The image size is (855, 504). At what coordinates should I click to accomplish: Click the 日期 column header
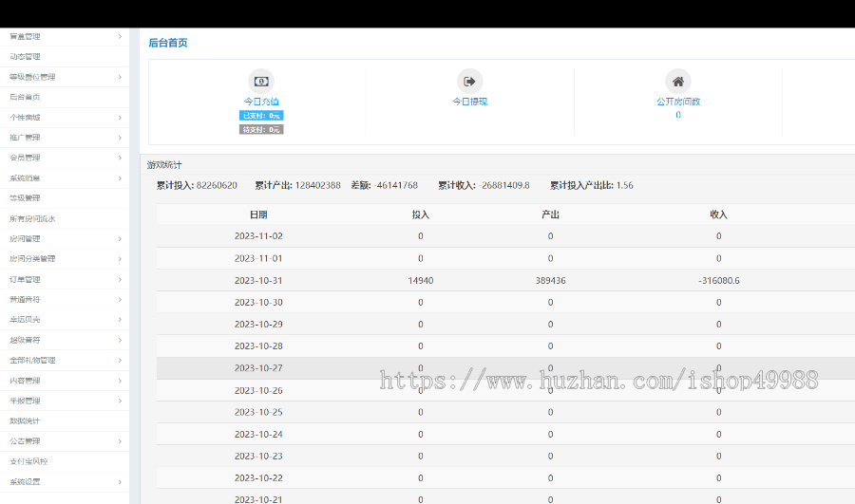(x=258, y=215)
